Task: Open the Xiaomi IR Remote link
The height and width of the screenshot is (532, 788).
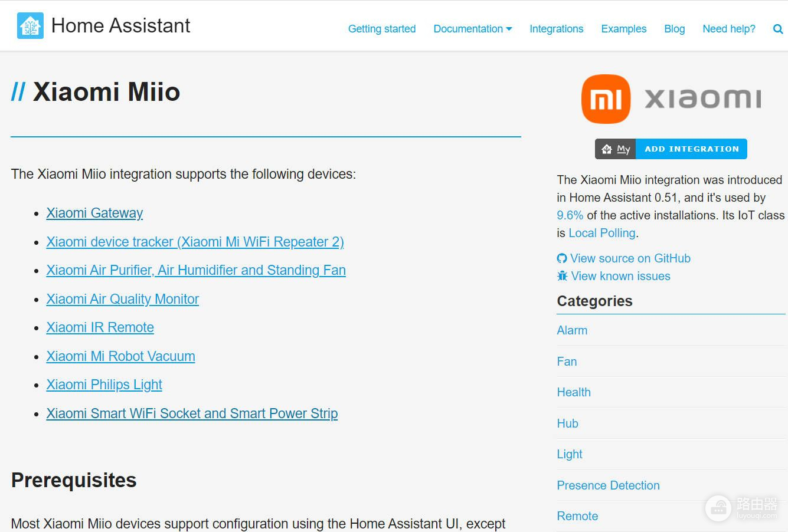Action: pos(100,327)
